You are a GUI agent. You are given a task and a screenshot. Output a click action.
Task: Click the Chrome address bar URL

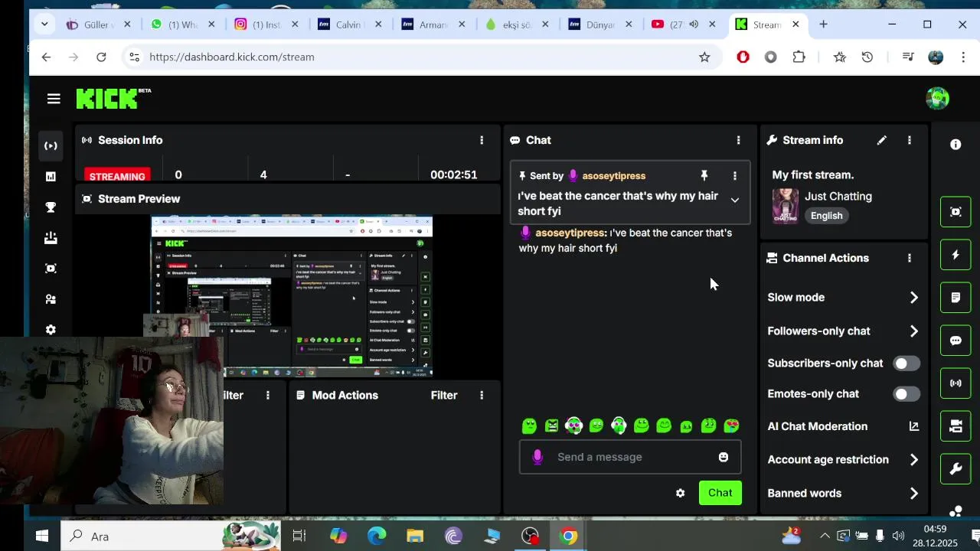(x=232, y=57)
